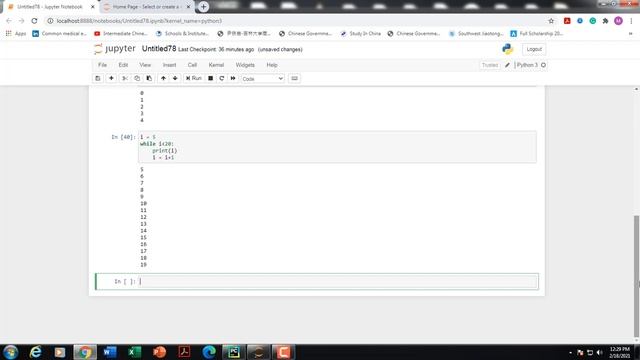
Task: Open a new browser tab
Action: tap(203, 7)
